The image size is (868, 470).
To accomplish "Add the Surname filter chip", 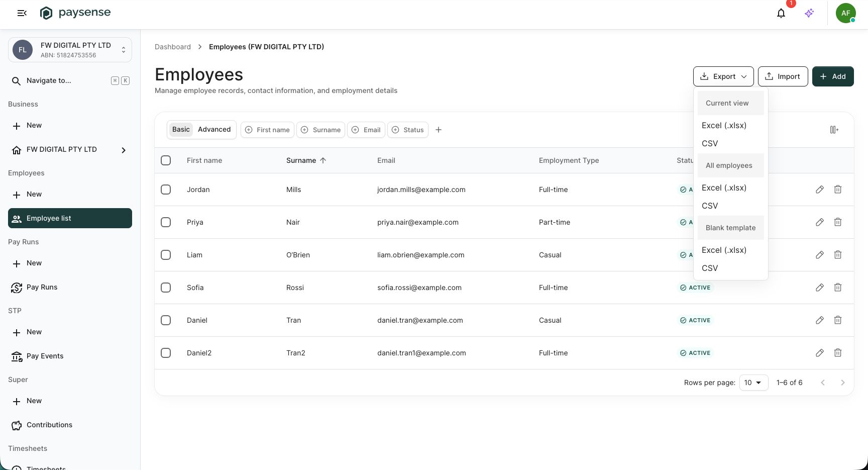I will [320, 130].
